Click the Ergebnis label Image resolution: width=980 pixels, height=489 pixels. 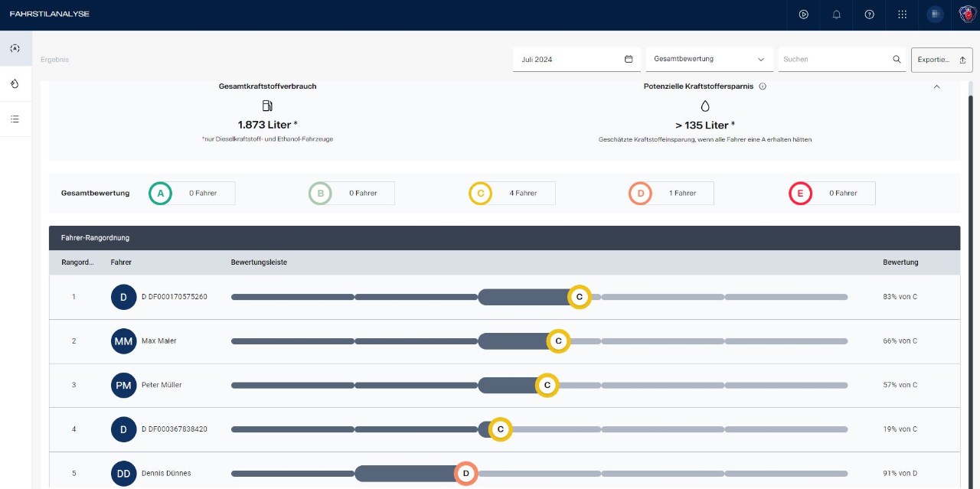[x=54, y=60]
